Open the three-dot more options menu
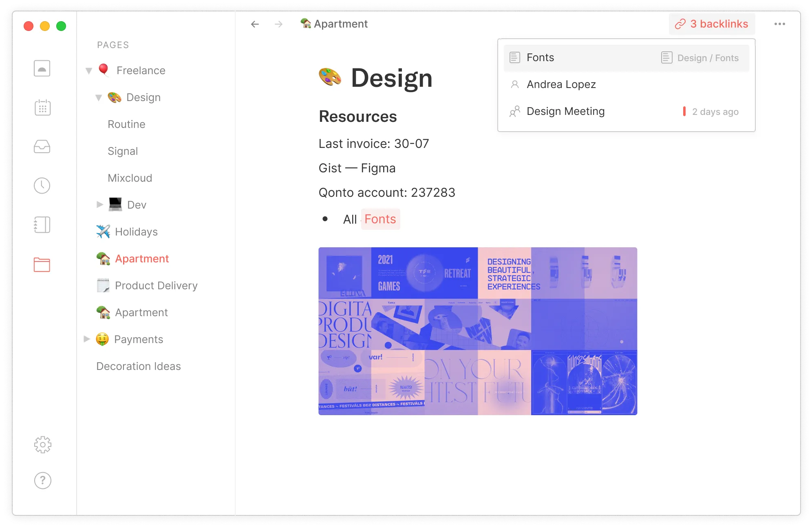This screenshot has width=812, height=528. click(779, 24)
